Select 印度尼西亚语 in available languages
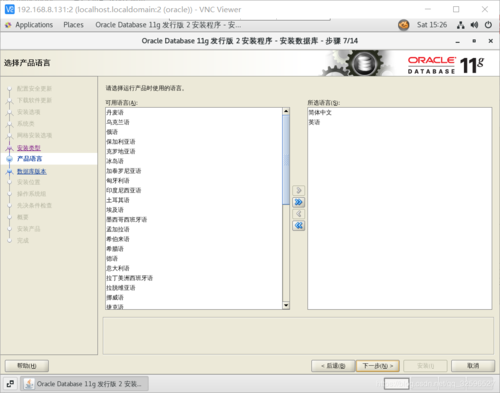500x393 pixels. pos(194,190)
